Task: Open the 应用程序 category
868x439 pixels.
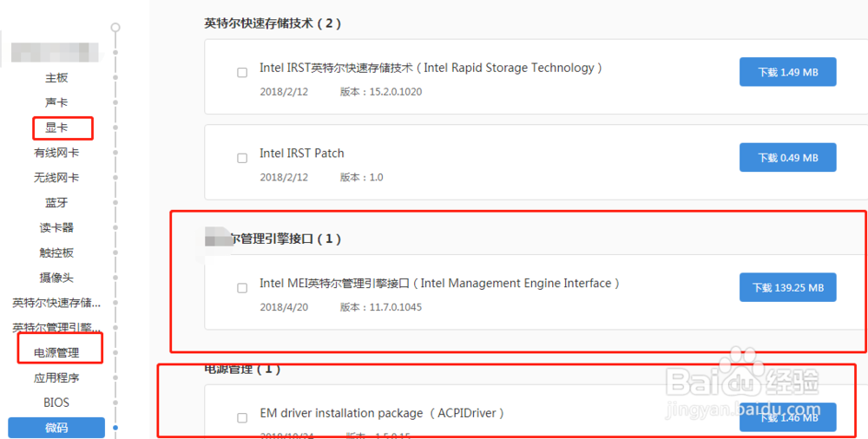Action: pos(56,377)
